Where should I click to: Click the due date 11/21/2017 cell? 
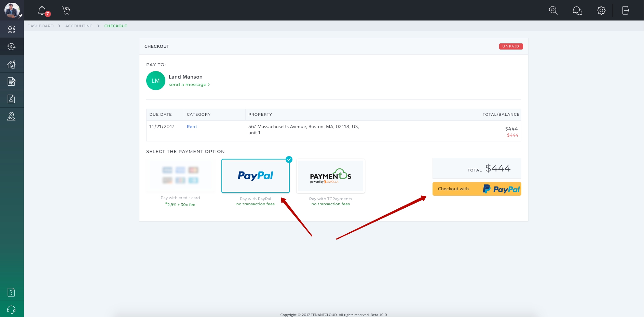point(162,127)
